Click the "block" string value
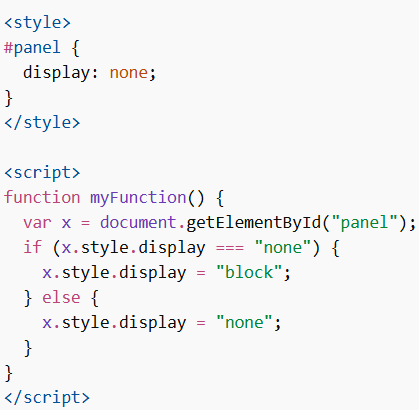The height and width of the screenshot is (410, 419). click(249, 272)
